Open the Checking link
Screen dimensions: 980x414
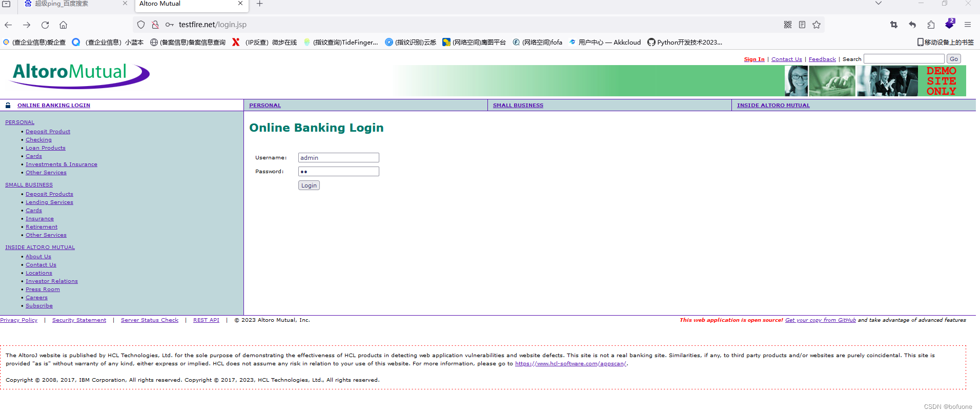coord(39,140)
